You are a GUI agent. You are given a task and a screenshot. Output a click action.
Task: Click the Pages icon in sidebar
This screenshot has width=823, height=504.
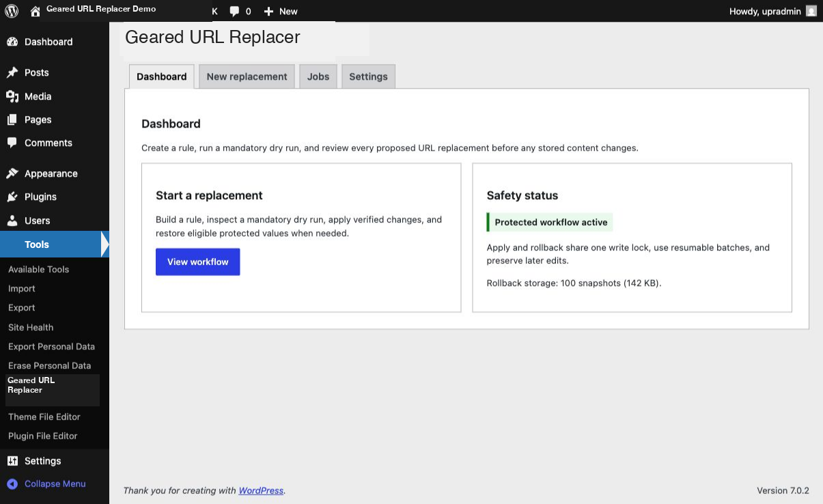coord(12,120)
